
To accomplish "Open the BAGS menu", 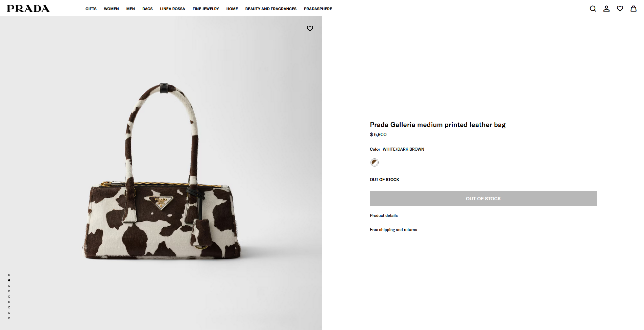I will tap(147, 9).
